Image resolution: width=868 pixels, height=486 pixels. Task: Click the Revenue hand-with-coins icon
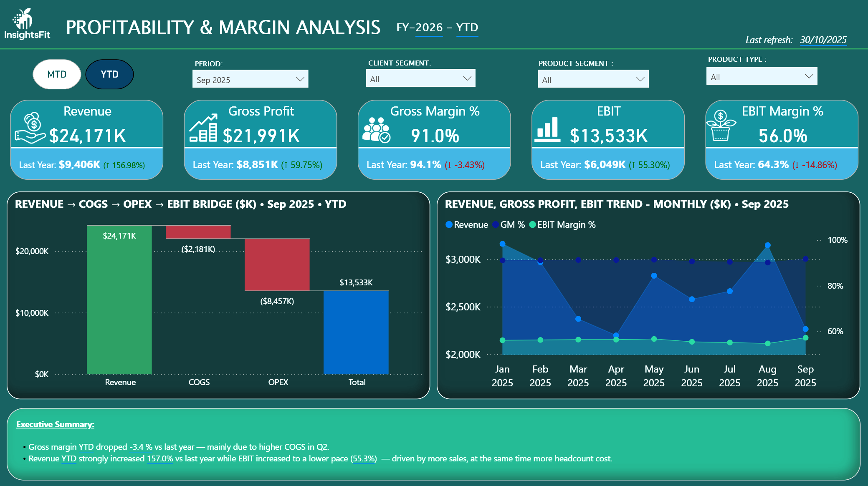pos(30,128)
